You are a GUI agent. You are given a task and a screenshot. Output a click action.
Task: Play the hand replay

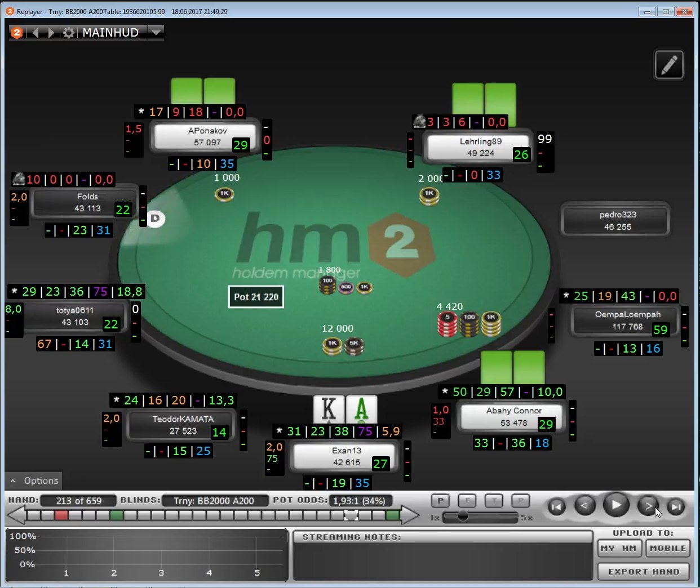pyautogui.click(x=616, y=505)
